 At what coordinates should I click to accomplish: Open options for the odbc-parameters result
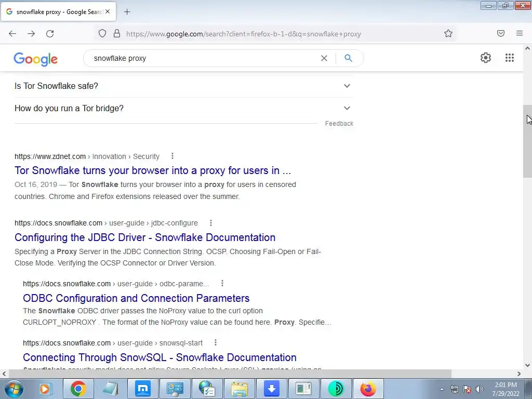coord(222,283)
